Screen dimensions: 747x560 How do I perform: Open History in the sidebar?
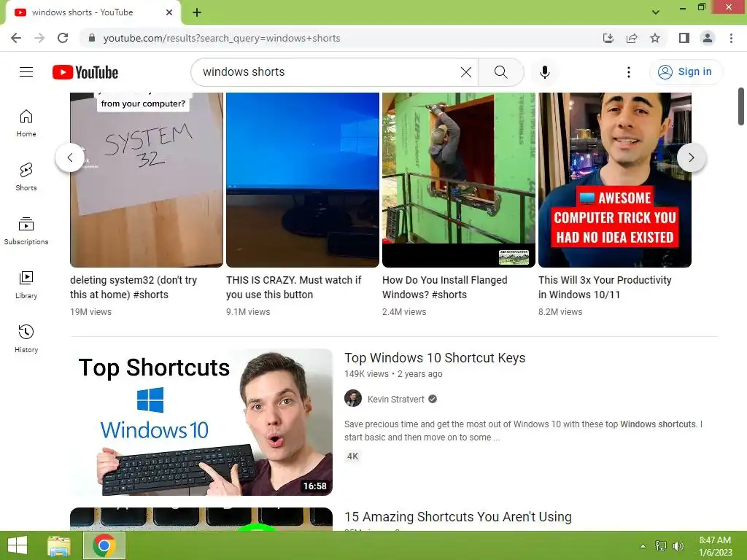coord(26,338)
